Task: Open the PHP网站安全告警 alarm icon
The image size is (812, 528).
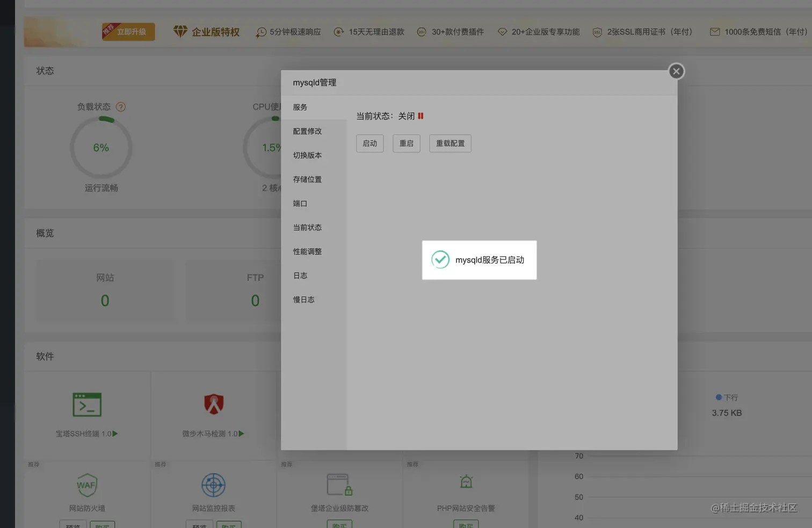Action: [x=465, y=484]
